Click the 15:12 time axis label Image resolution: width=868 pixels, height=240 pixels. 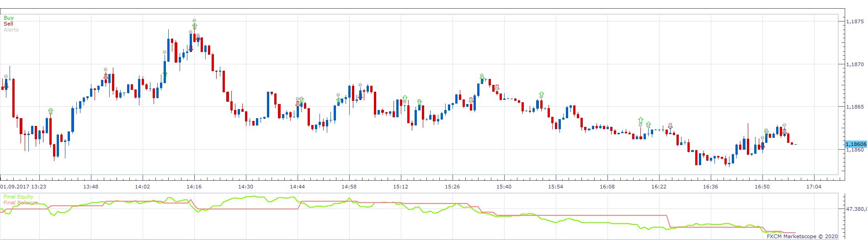pos(401,187)
